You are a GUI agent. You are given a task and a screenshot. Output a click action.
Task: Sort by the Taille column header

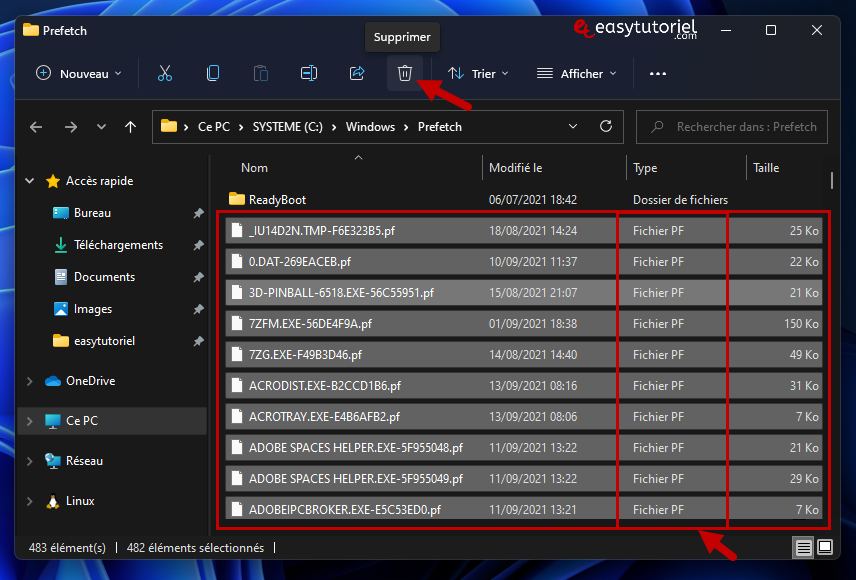tap(766, 168)
